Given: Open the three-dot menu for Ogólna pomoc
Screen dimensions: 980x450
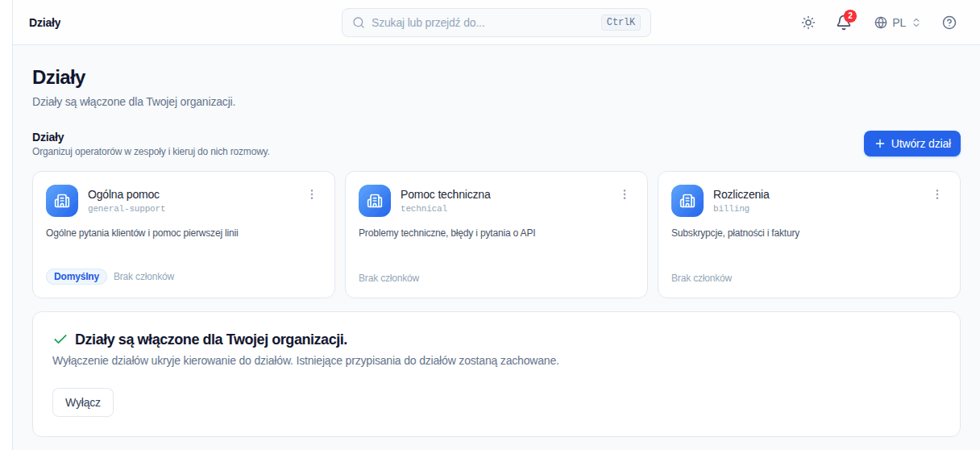Looking at the screenshot, I should click(312, 194).
